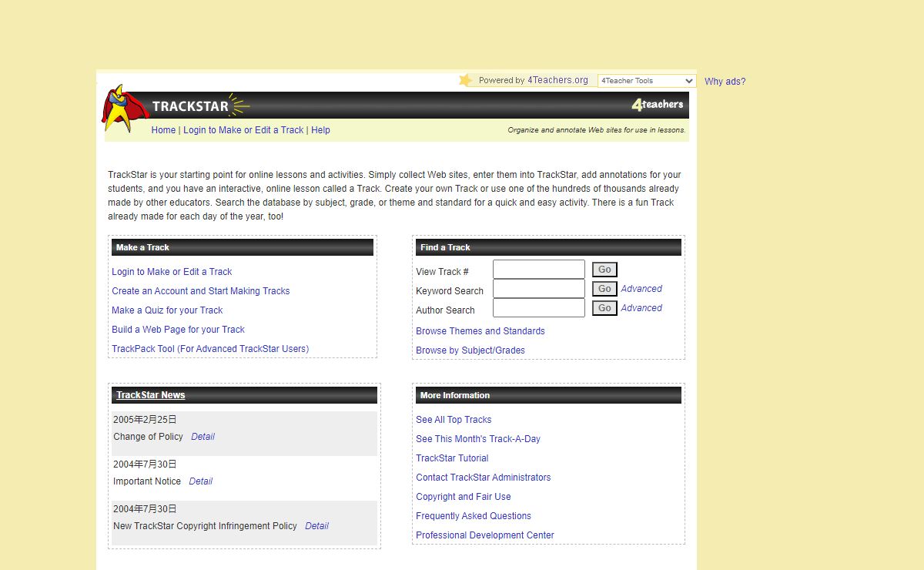This screenshot has width=924, height=570.
Task: Click Login to Make or Edit a Track in Make a Track panel
Action: click(172, 272)
